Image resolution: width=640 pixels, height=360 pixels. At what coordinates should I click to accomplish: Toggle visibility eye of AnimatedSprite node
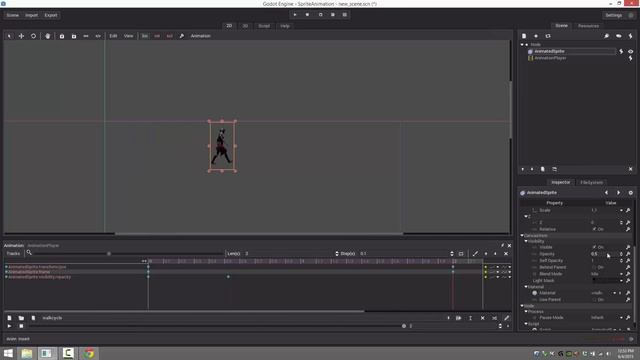coord(631,51)
